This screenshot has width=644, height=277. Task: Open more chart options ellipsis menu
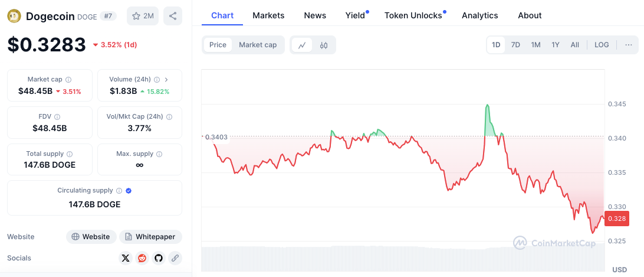point(628,45)
